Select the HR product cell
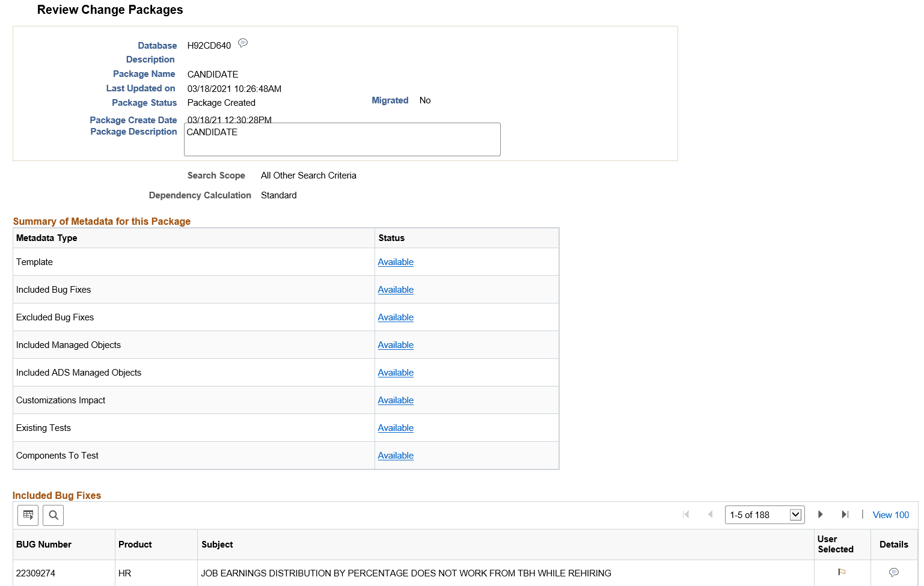Image resolution: width=924 pixels, height=586 pixels. click(x=124, y=573)
